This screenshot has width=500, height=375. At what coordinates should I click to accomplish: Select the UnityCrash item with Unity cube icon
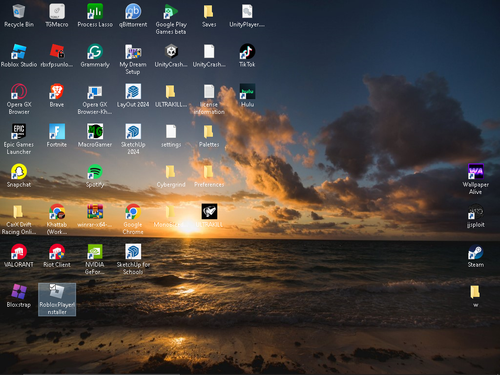coord(171,52)
